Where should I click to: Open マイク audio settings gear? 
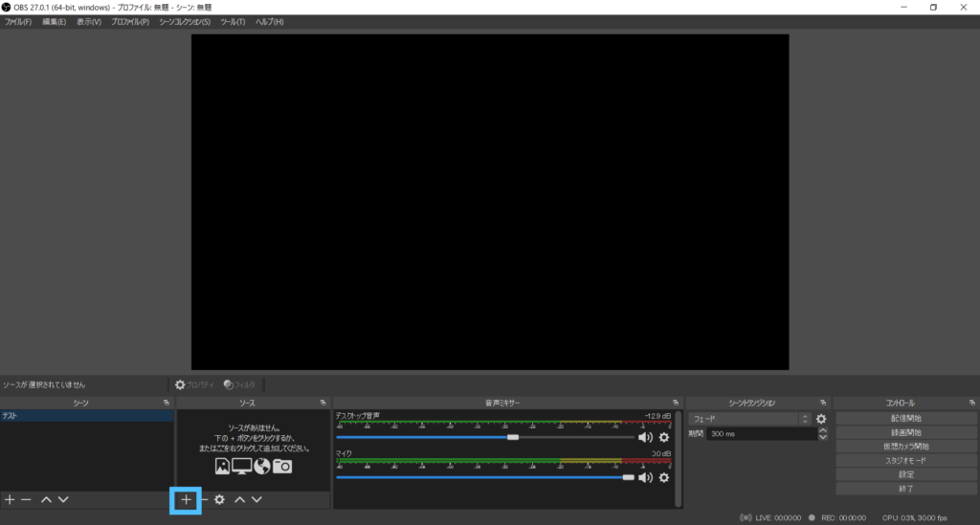tap(664, 477)
